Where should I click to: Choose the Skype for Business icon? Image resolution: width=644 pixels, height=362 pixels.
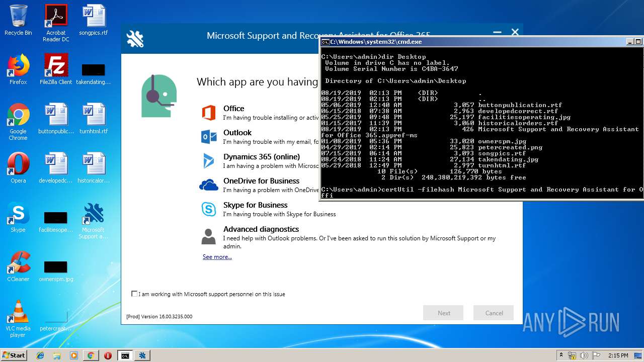point(209,209)
